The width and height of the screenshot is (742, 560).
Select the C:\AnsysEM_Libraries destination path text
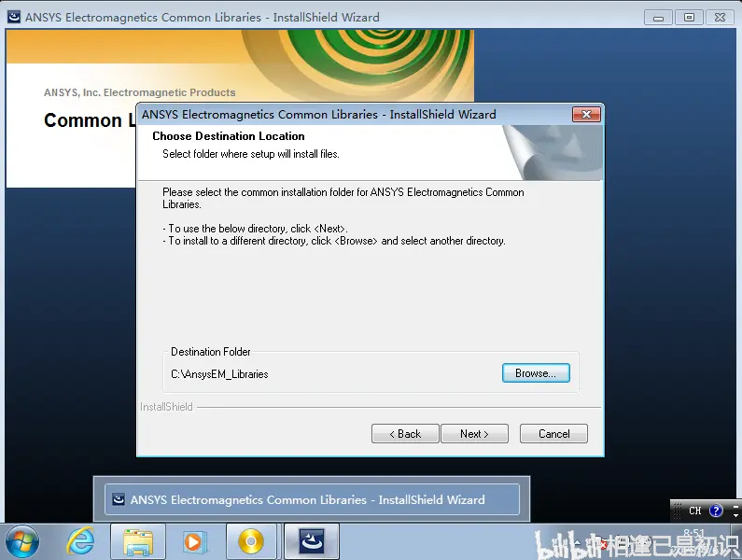tap(219, 374)
